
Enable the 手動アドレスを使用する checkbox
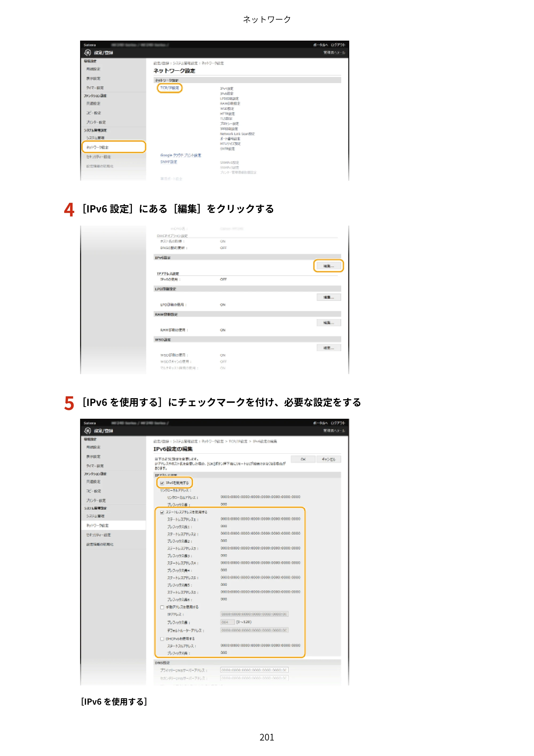click(162, 607)
